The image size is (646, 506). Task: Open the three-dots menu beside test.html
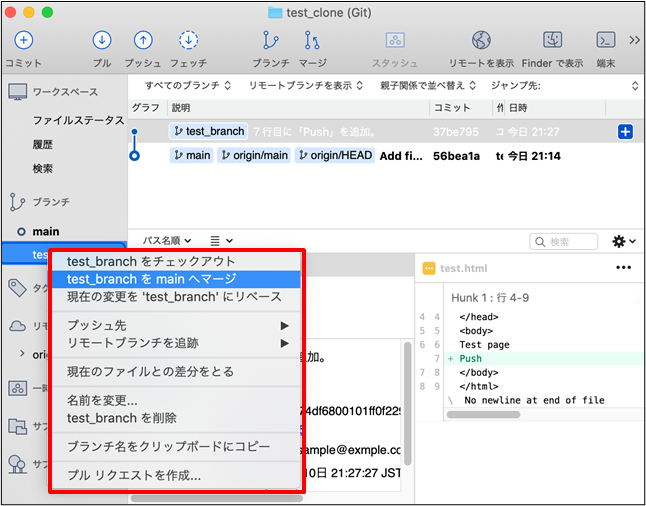tap(623, 268)
